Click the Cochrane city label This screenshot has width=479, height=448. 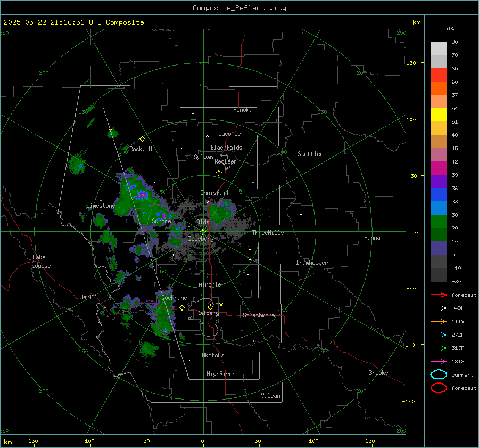[174, 298]
